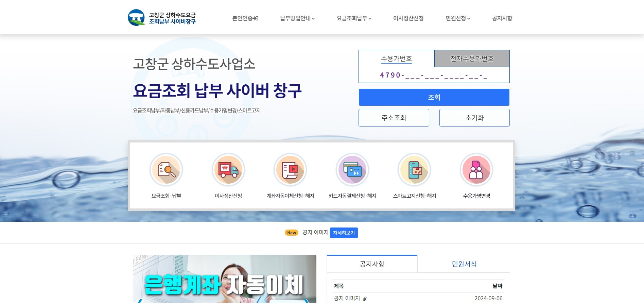
Task: Click the 고창군 상하수도요금 site logo
Action: (x=162, y=18)
